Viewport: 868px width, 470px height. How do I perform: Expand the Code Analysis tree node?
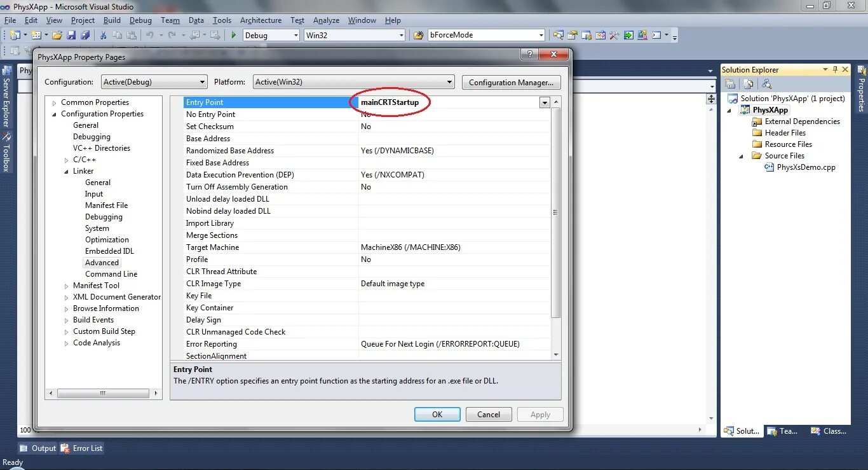point(67,343)
